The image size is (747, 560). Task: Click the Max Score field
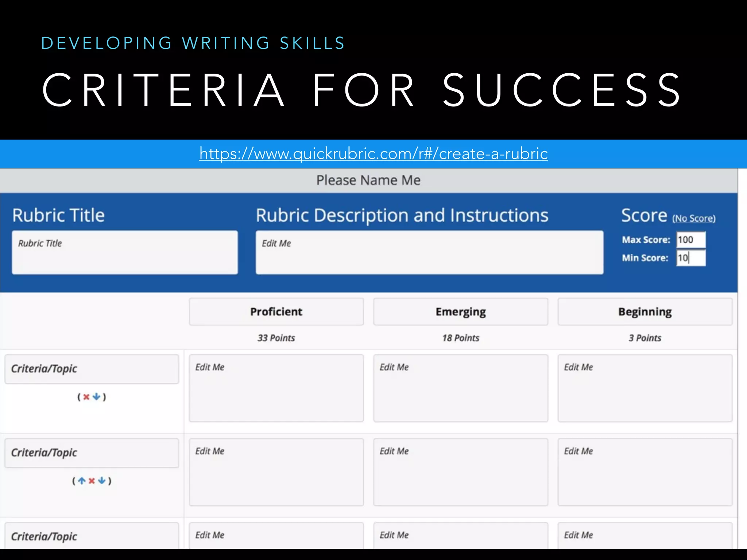(691, 240)
